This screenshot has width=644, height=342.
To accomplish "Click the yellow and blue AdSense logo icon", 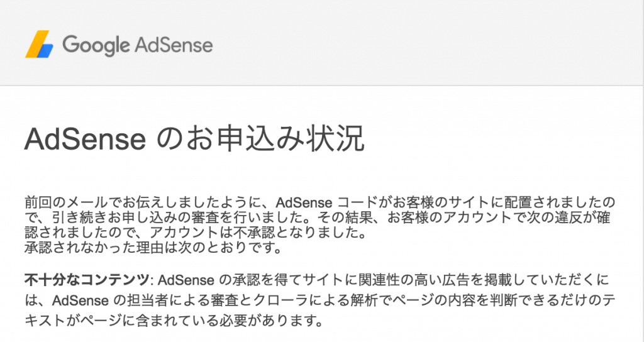I will (x=40, y=45).
